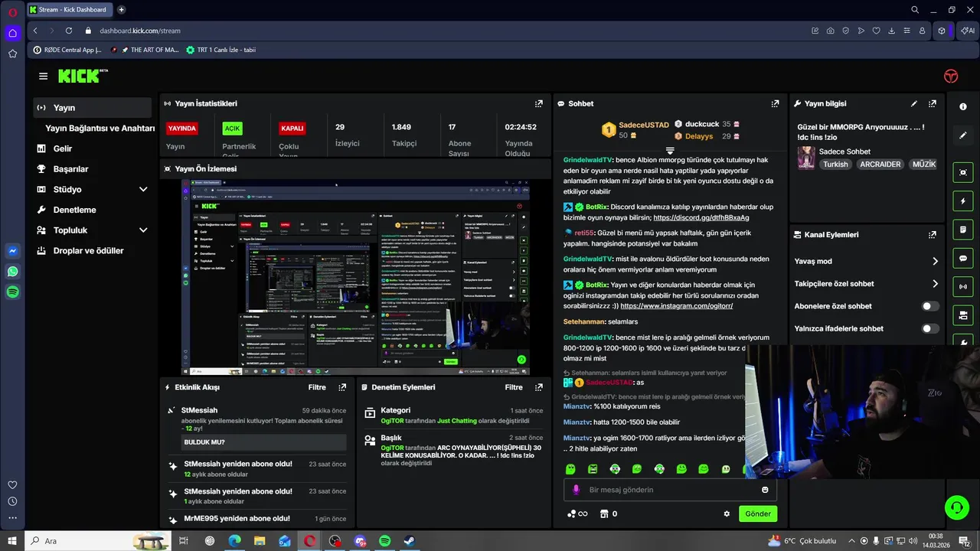Open WhatsApp in Opera sidebar
The height and width of the screenshot is (551, 980).
coord(12,271)
